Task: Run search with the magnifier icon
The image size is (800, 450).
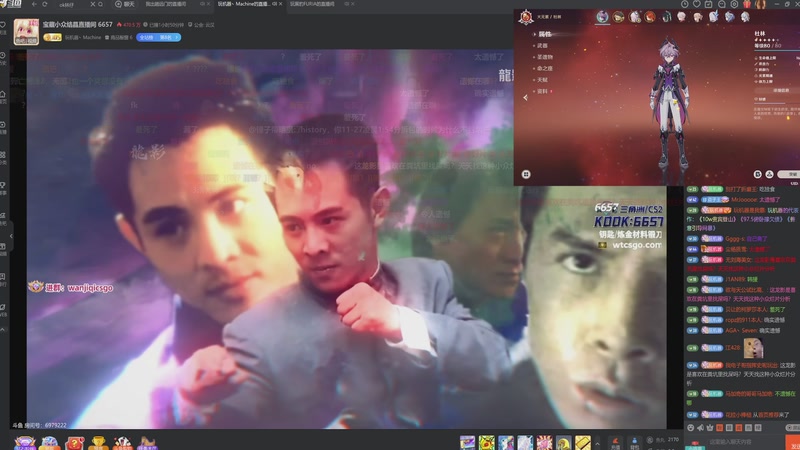Action: coord(100,4)
